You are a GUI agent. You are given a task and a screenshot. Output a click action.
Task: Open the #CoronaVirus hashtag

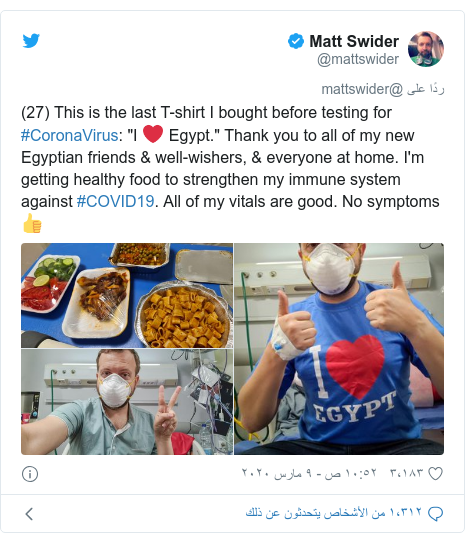click(x=70, y=135)
